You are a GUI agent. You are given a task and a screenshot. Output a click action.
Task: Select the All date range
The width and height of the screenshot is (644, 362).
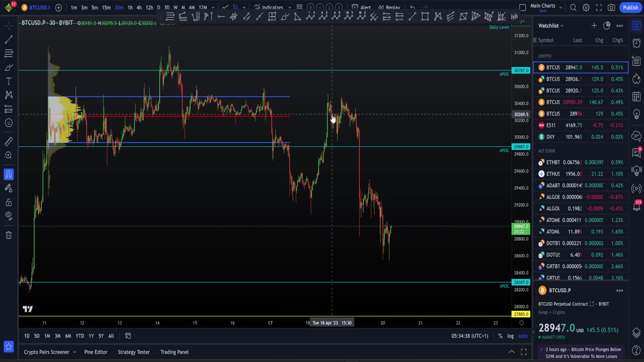[111, 336]
